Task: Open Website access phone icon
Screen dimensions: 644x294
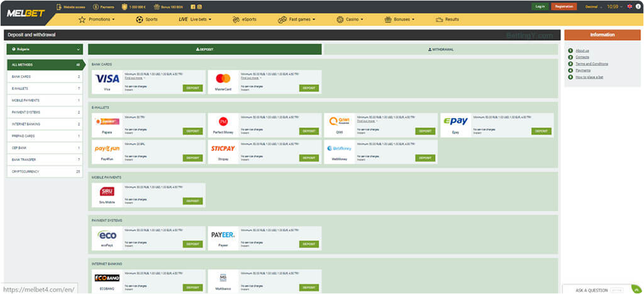Action: [59, 7]
